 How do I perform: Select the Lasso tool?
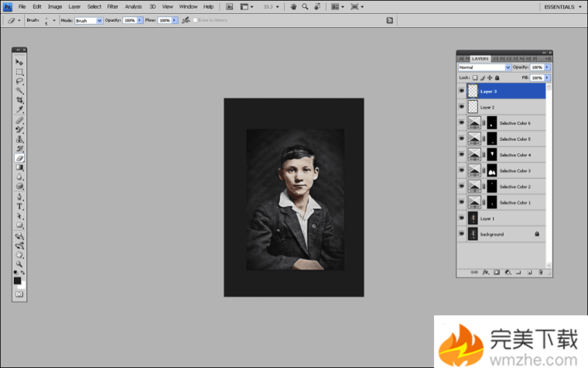pyautogui.click(x=20, y=81)
